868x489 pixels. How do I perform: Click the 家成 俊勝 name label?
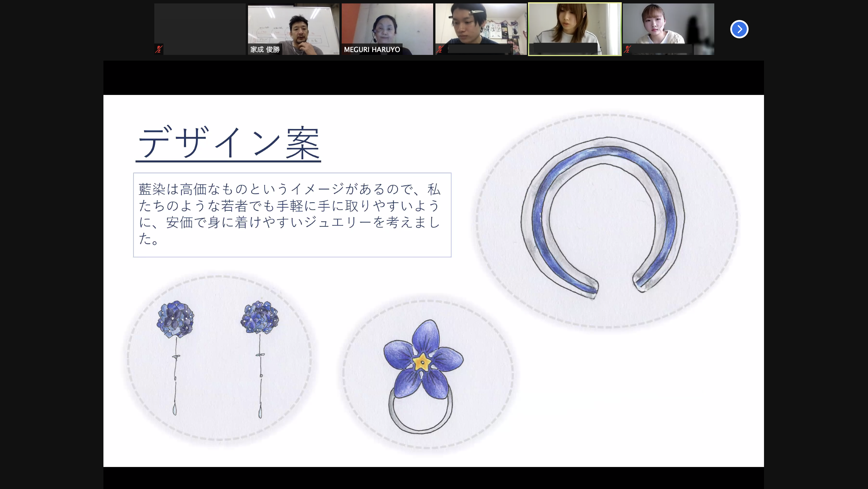coord(265,49)
